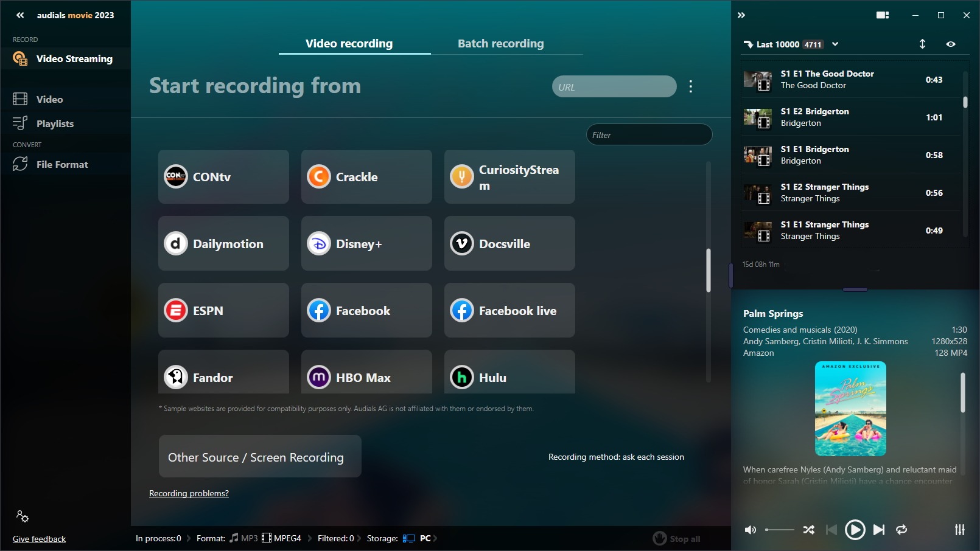Open the three-dot menu beside URL
The width and height of the screenshot is (980, 551).
tap(690, 86)
